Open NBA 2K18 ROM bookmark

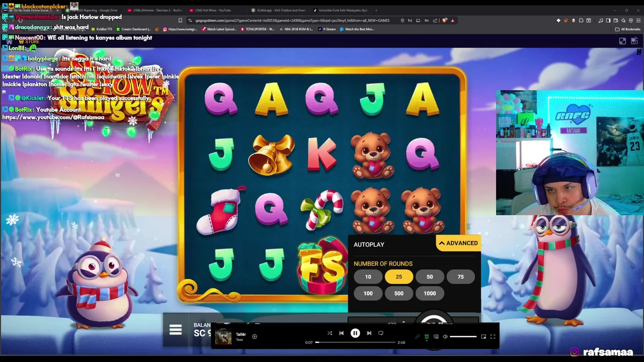tap(297, 29)
